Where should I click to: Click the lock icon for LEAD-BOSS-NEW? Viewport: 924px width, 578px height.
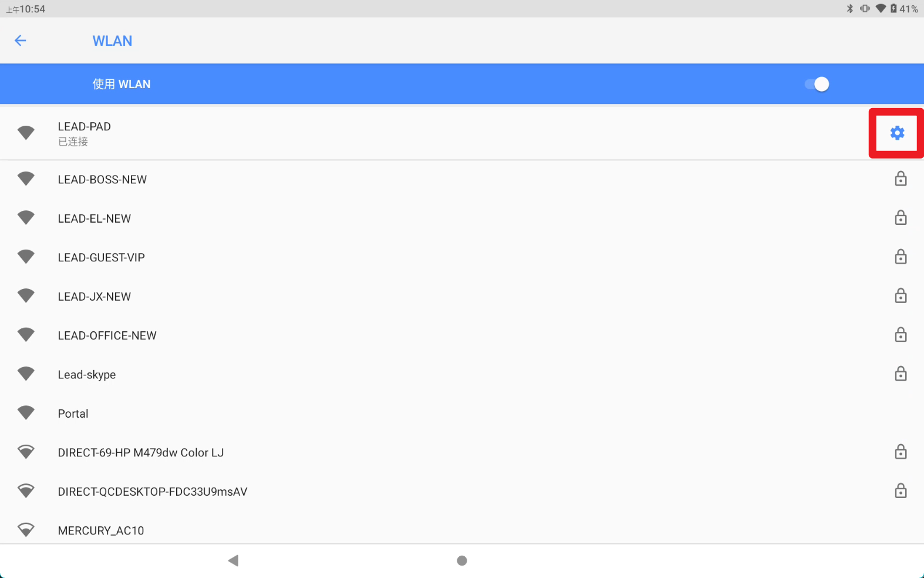pos(901,179)
